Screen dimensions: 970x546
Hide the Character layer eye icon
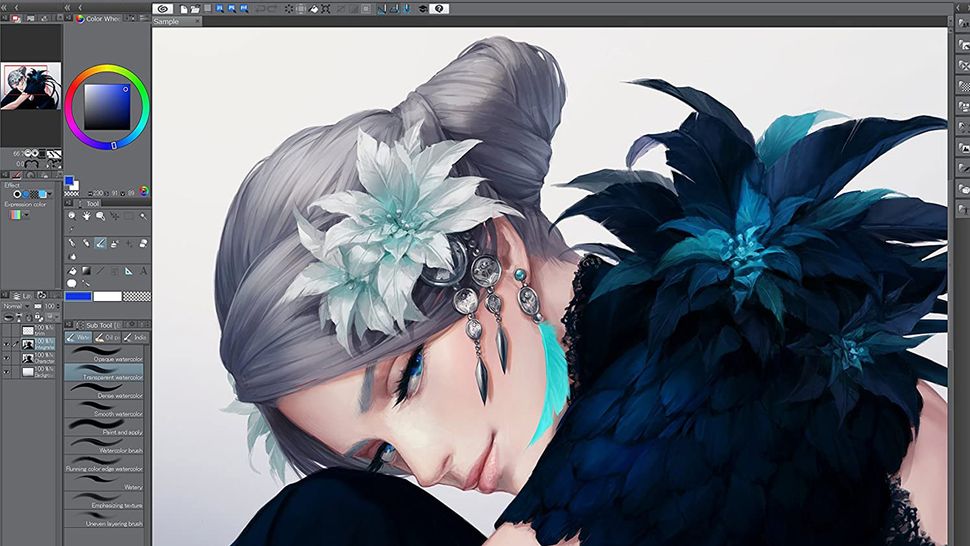7,358
